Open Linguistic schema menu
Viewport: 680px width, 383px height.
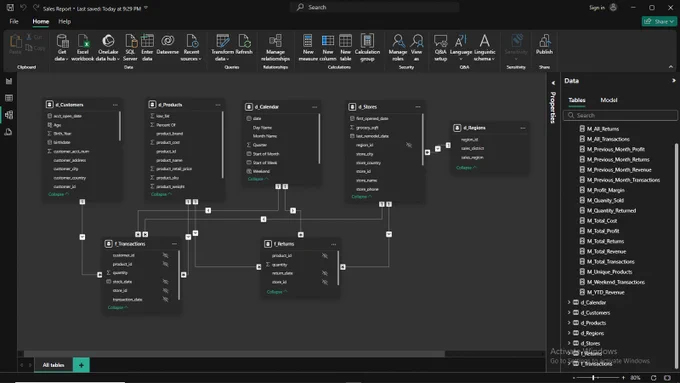(x=484, y=48)
